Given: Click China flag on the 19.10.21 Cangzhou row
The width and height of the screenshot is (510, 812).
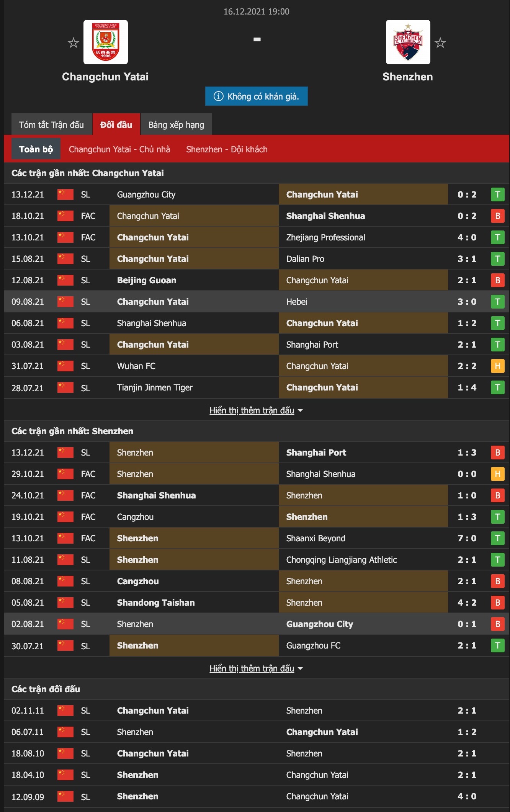Looking at the screenshot, I should point(65,516).
